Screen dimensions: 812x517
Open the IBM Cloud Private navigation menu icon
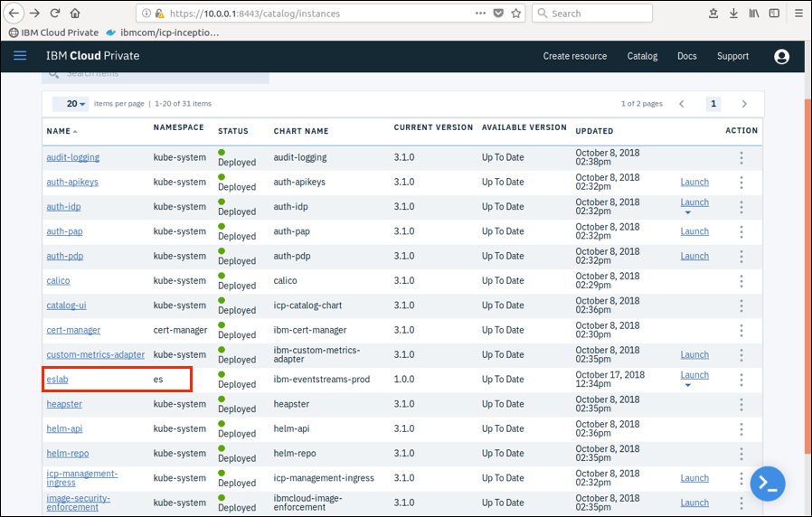click(x=20, y=55)
